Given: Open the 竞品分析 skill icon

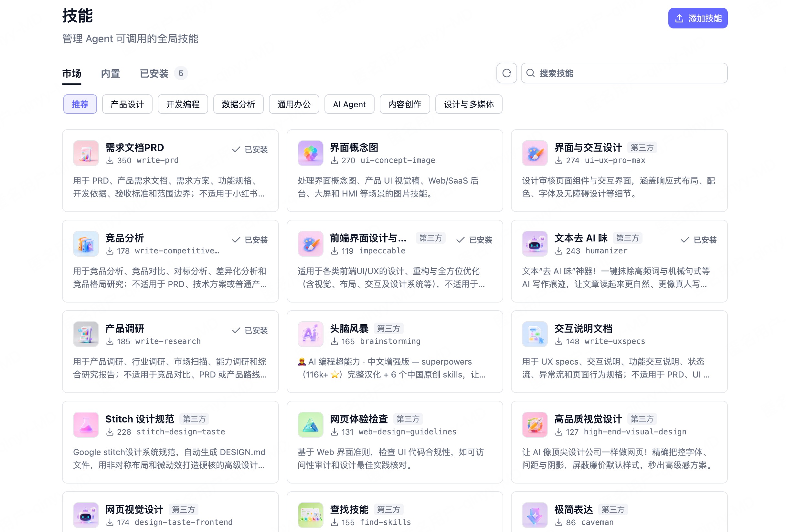Looking at the screenshot, I should click(x=86, y=243).
